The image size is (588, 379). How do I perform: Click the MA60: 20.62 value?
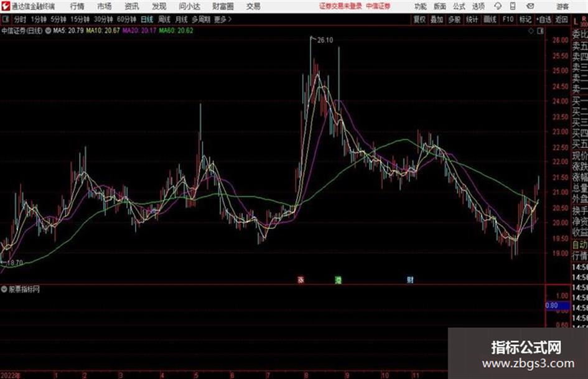[176, 30]
